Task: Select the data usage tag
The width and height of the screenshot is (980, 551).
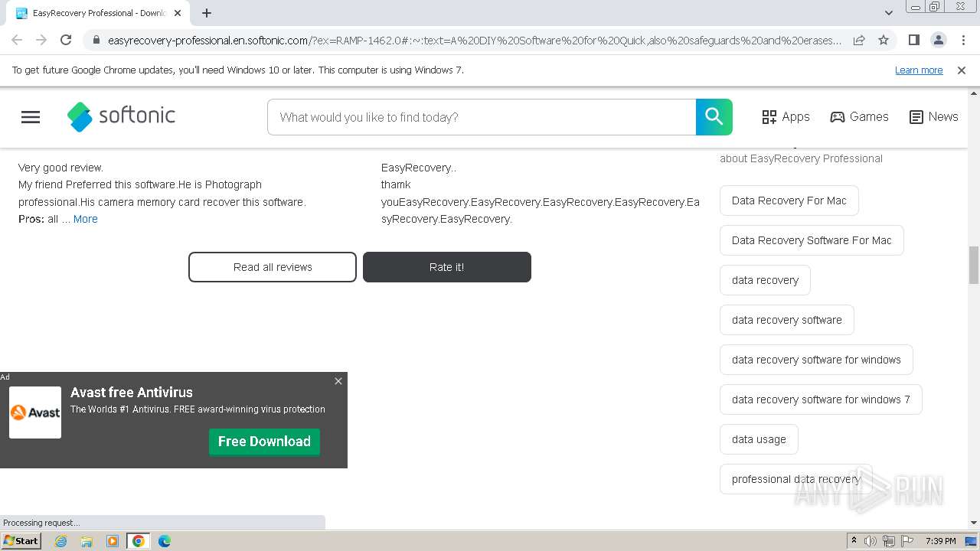Action: [x=759, y=439]
